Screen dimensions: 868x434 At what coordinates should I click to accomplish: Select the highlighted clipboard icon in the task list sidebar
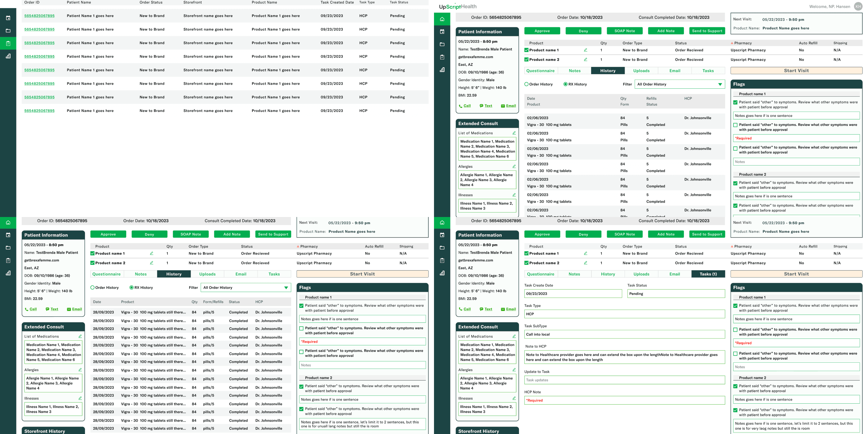(x=8, y=43)
